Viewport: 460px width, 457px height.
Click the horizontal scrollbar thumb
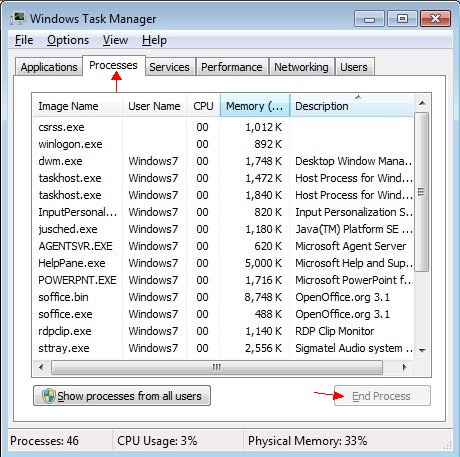coord(217,367)
